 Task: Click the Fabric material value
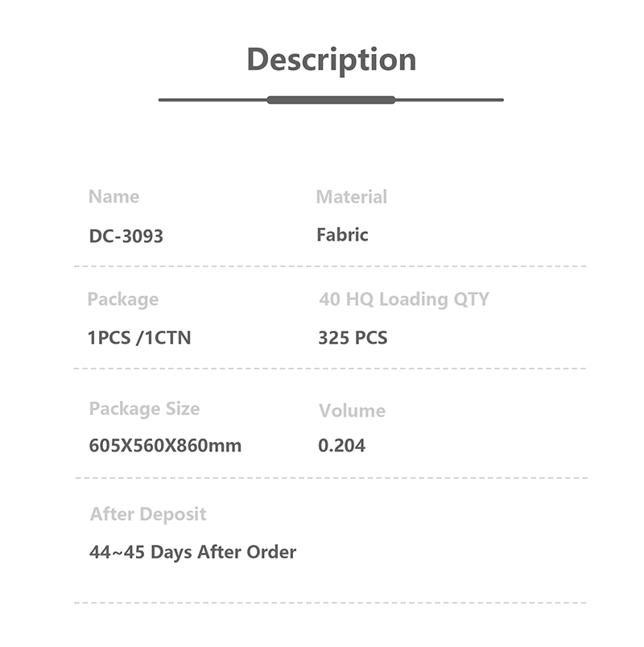pos(342,235)
